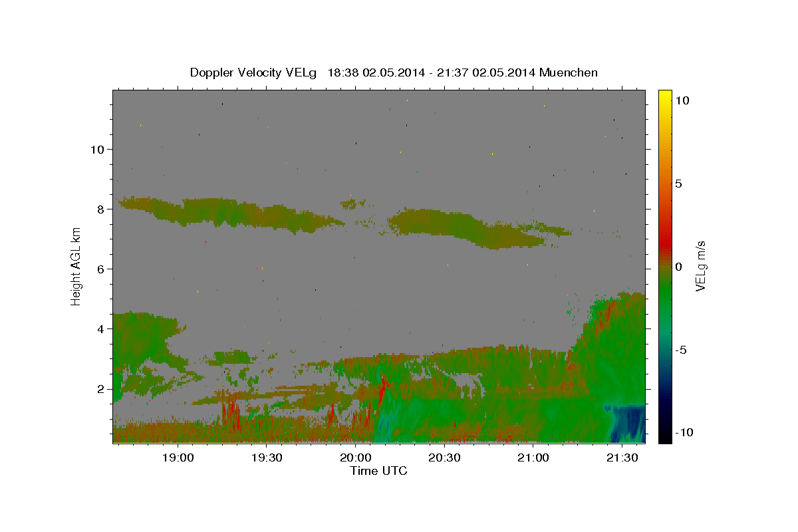This screenshot has height=532, width=798.
Task: Click the 'VELg m/s' colorbar label
Action: tap(700, 266)
